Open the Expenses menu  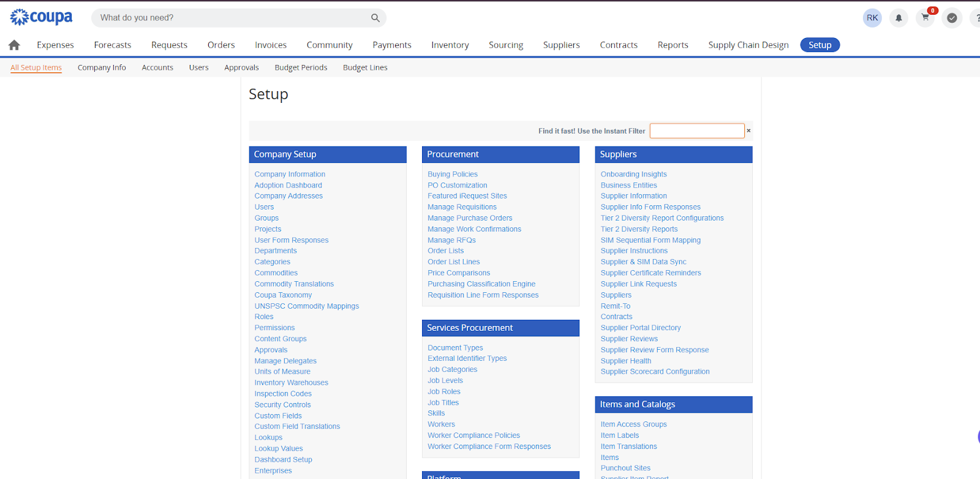click(55, 45)
